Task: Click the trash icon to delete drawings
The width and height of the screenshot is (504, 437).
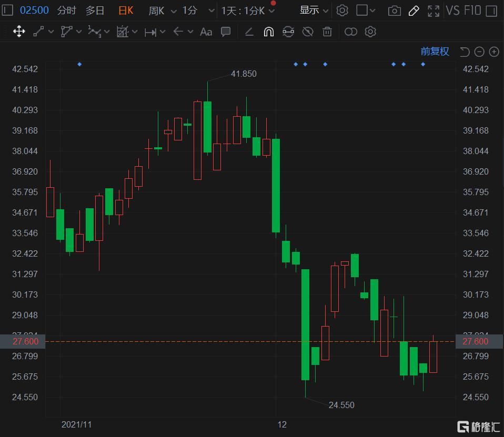Action: 327,32
